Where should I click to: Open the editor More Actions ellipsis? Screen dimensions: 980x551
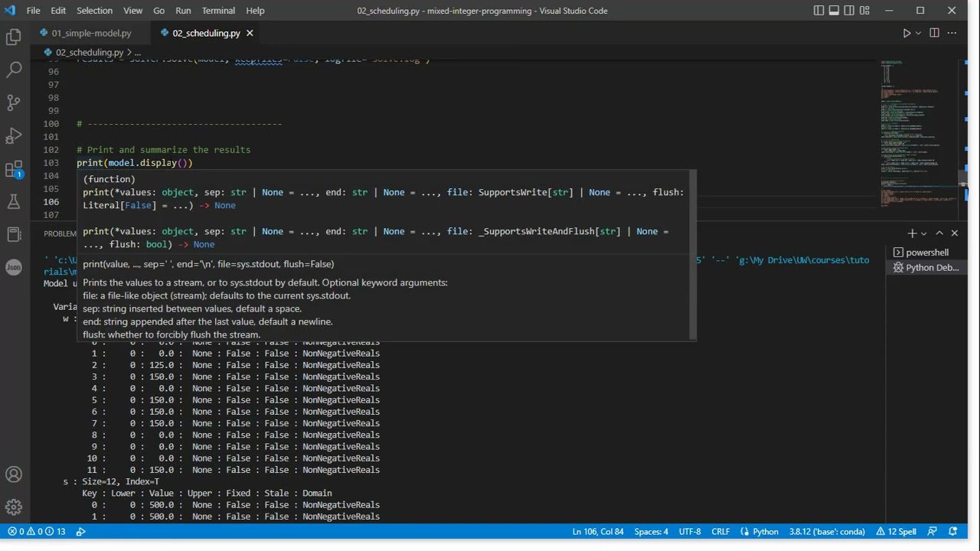(953, 33)
